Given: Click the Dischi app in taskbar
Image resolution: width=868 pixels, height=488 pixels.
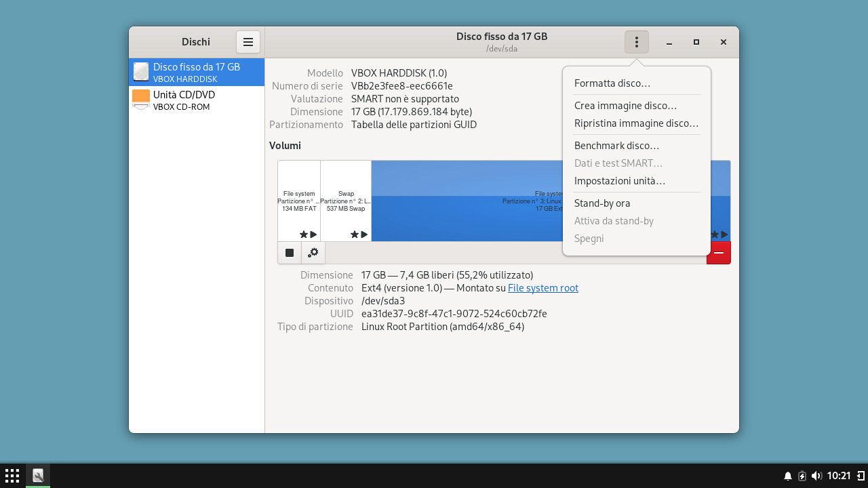Looking at the screenshot, I should click(38, 476).
